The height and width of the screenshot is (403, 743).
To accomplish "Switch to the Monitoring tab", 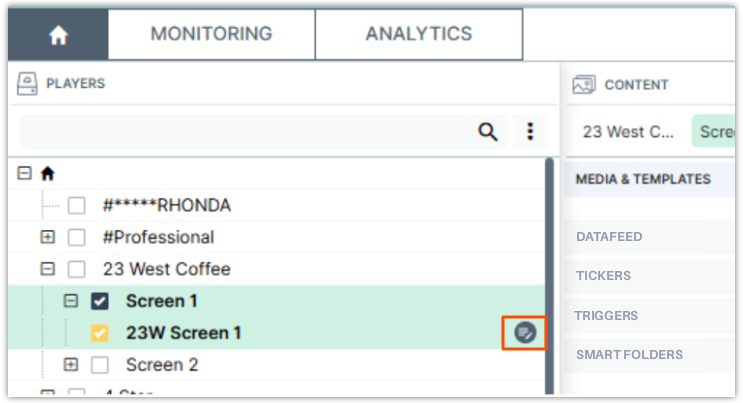I will [x=211, y=34].
